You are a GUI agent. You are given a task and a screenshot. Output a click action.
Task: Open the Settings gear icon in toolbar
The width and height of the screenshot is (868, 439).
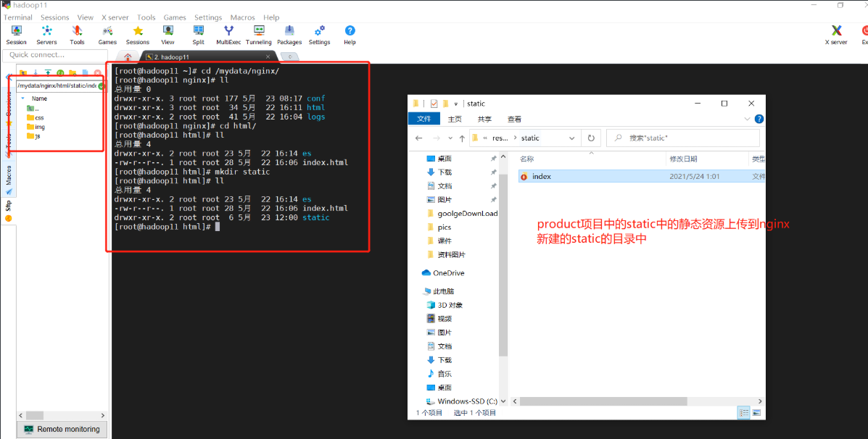coord(319,35)
